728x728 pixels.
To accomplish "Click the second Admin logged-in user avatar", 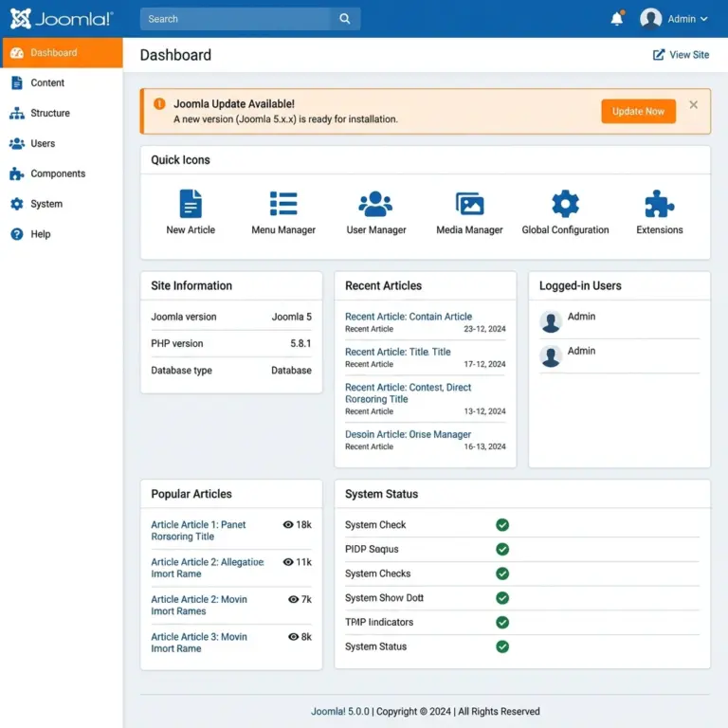I will (x=551, y=356).
